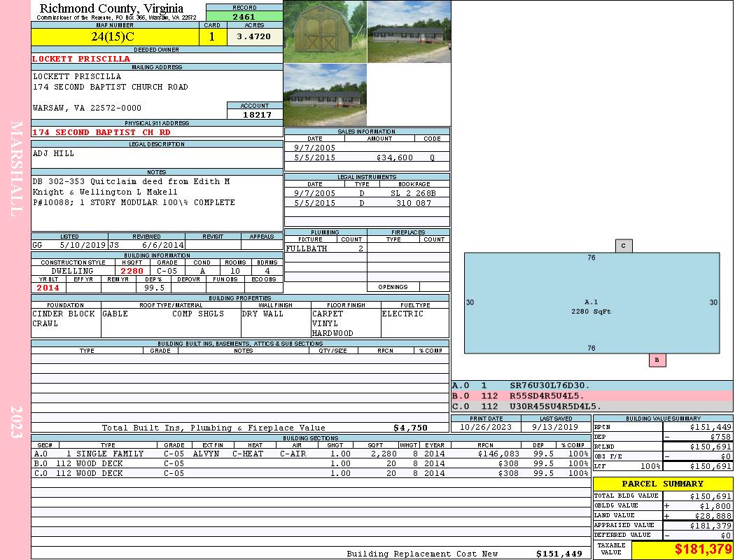
Task: Click the green record number 2461 field
Action: [244, 16]
